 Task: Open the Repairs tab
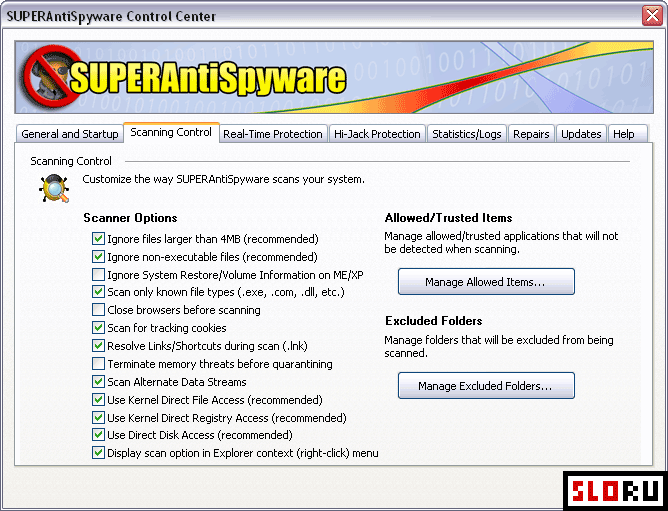531,134
